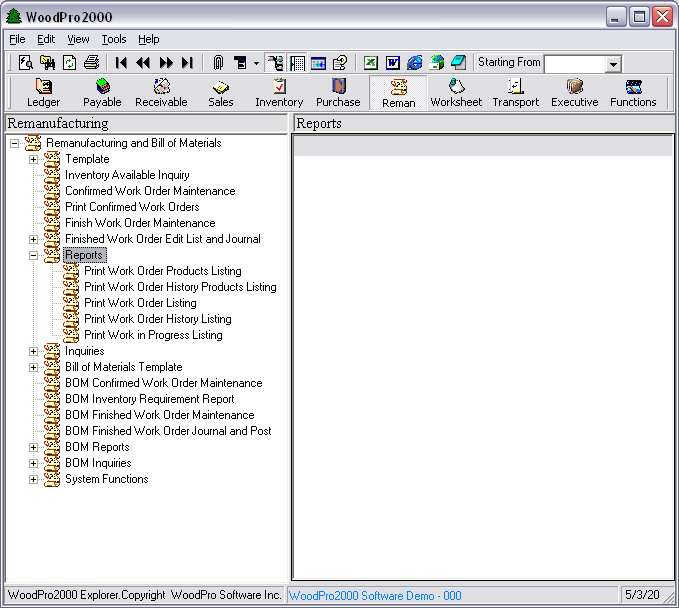Select the Reman module button
679x608 pixels.
click(x=398, y=93)
